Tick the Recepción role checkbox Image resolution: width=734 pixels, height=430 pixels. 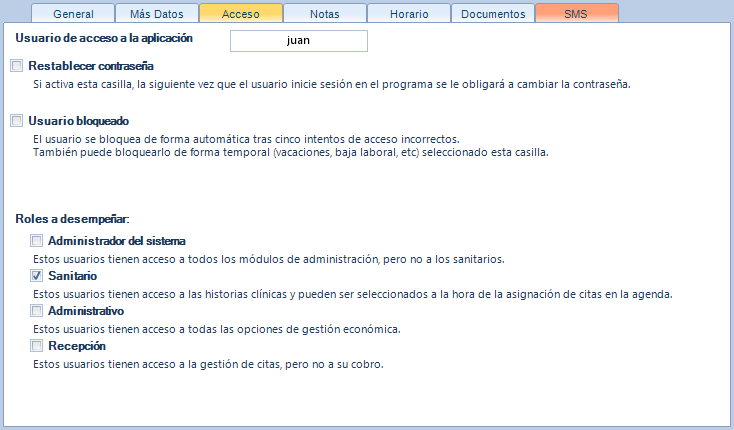(37, 346)
